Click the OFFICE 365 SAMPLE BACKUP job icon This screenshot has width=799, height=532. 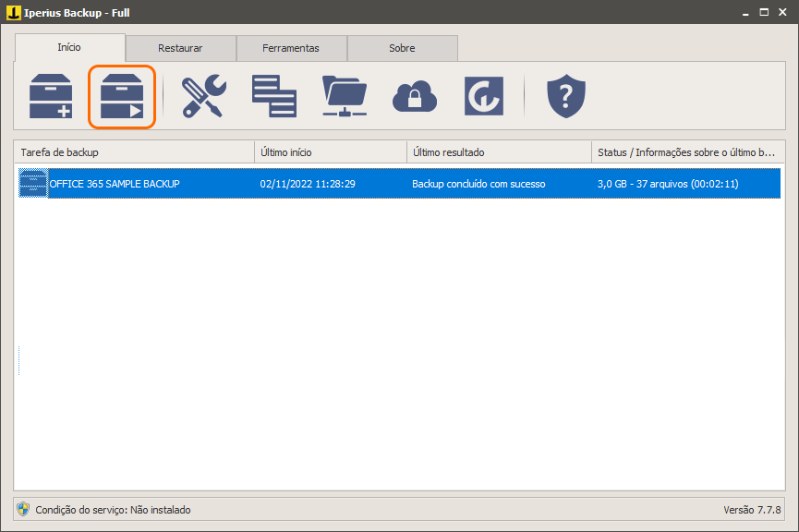point(33,184)
